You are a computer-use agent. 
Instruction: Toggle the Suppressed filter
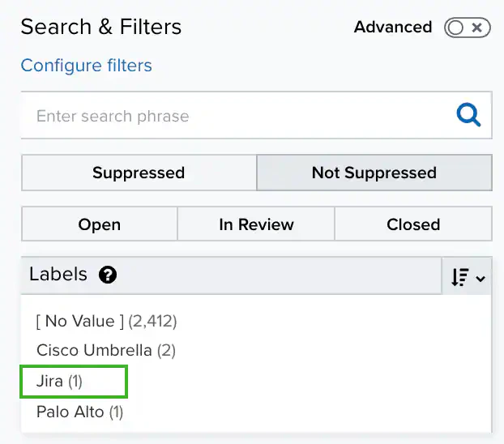139,173
